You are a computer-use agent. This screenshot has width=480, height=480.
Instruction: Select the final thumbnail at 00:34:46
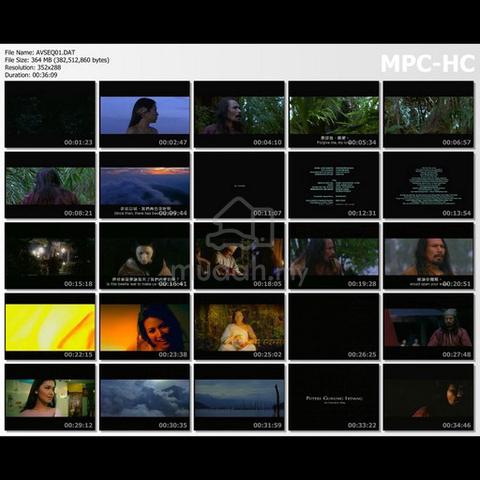click(x=429, y=397)
